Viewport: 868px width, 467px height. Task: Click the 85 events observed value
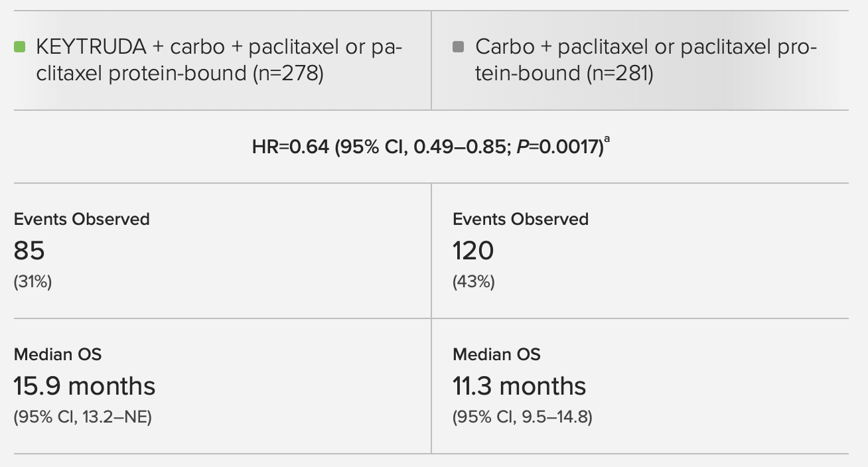click(x=29, y=251)
